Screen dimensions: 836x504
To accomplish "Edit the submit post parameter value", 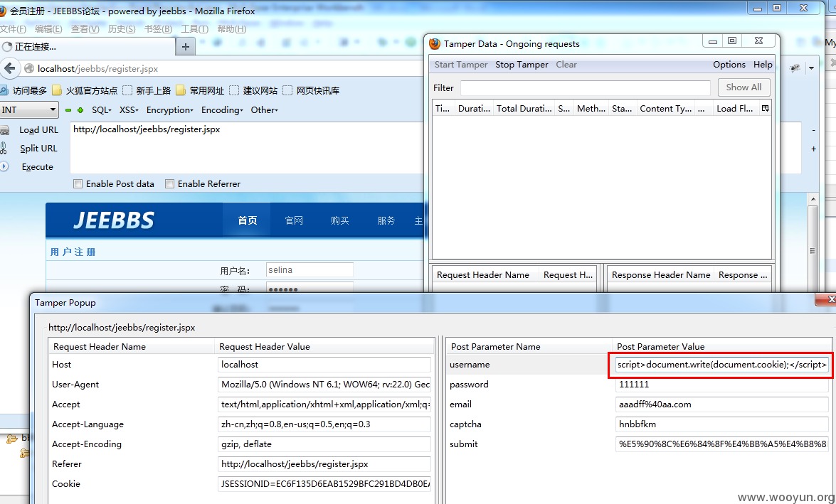I will [x=721, y=444].
